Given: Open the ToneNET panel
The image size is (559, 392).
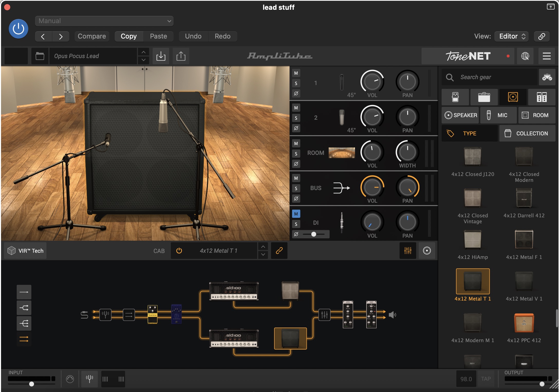Looking at the screenshot, I should coord(468,56).
